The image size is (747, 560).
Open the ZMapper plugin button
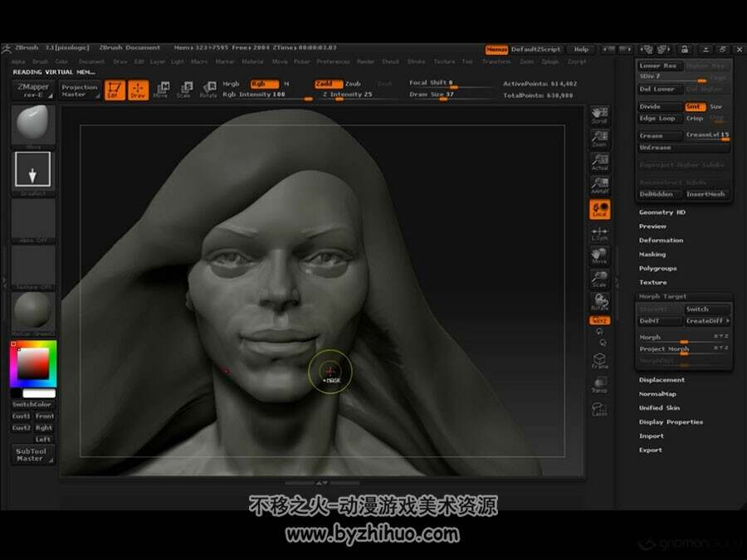point(33,90)
